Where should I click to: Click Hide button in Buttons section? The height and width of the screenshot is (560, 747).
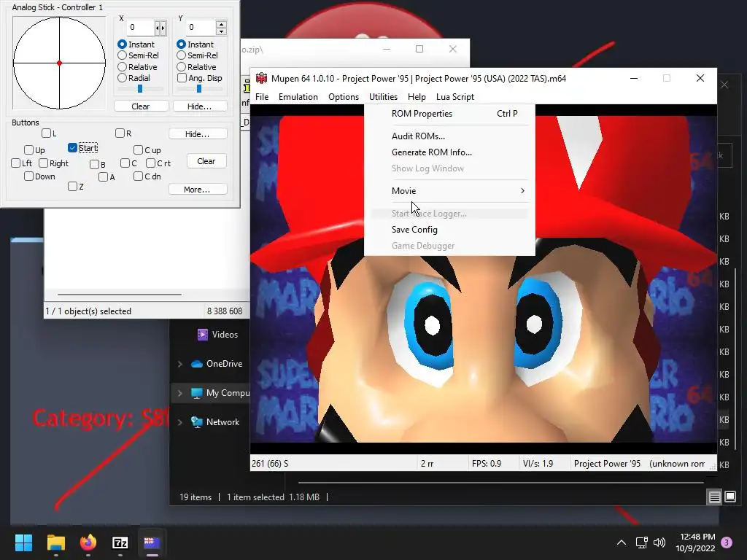pyautogui.click(x=197, y=134)
